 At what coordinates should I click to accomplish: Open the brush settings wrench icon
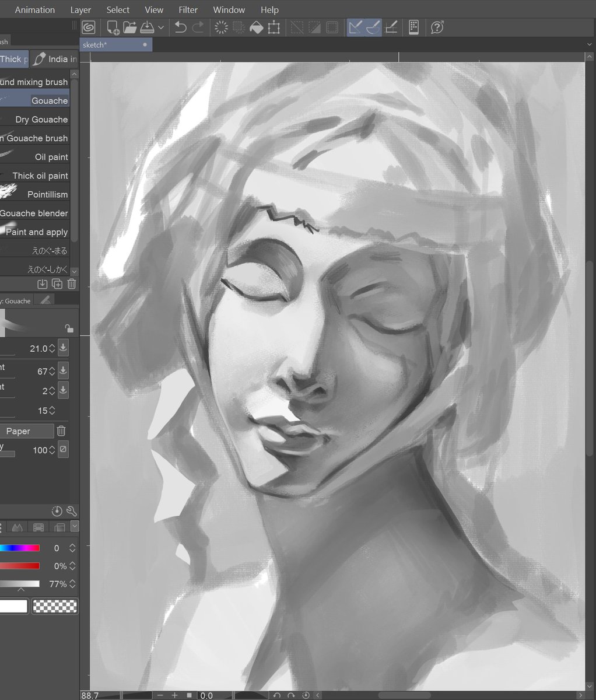pos(72,511)
